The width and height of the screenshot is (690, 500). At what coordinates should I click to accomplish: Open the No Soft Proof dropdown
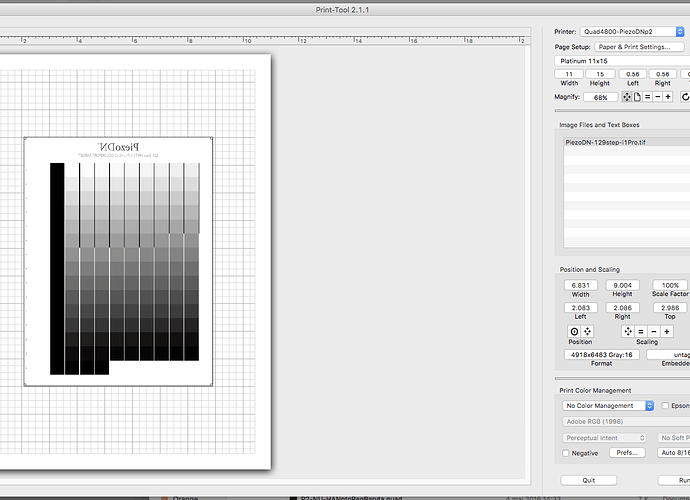[674, 438]
